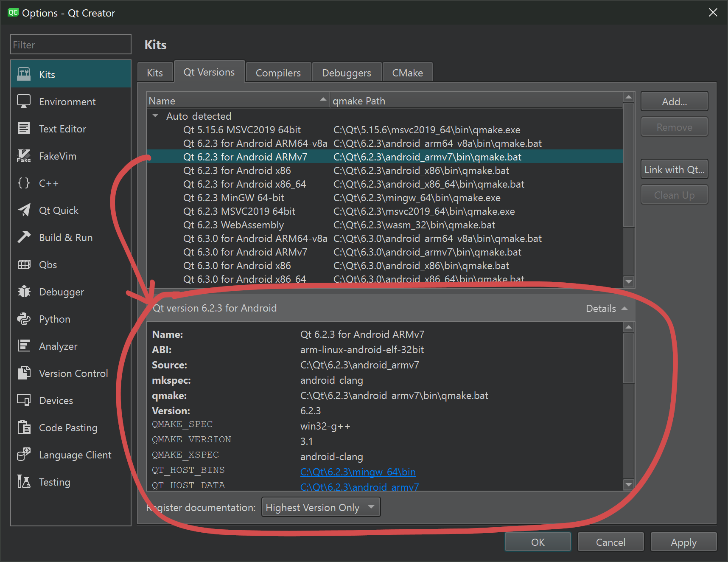728x562 pixels.
Task: Open QT_HOST_DATA android_armv7 link
Action: [359, 486]
